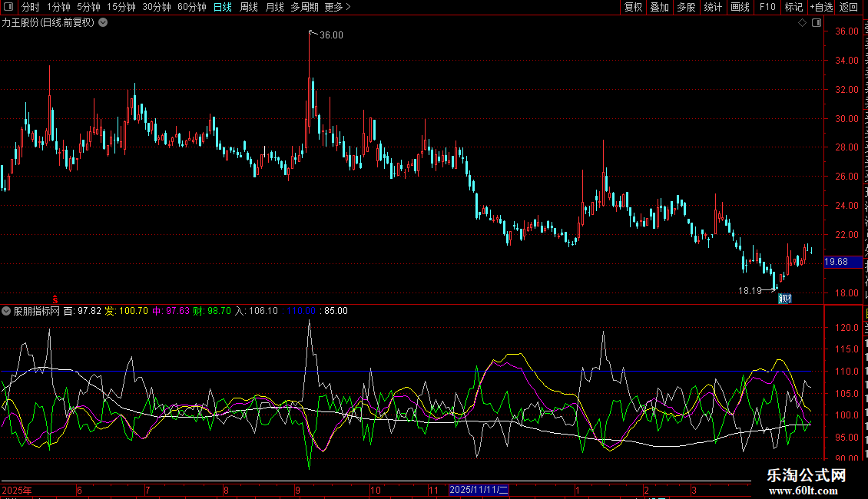Click the 叠加 overlay button
This screenshot has height=499, width=868.
pos(659,7)
